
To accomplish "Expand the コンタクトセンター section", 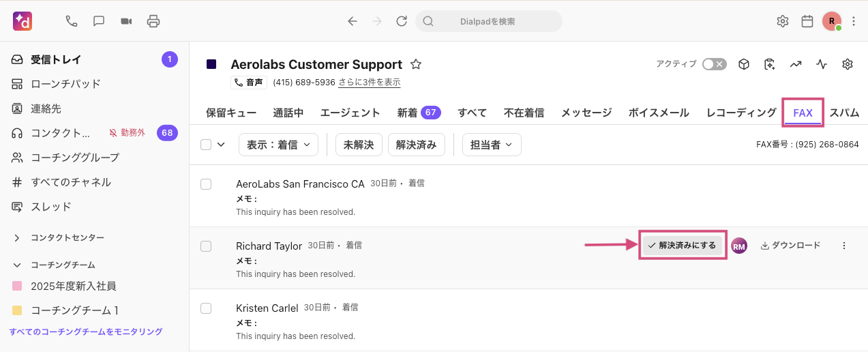I will (x=18, y=238).
